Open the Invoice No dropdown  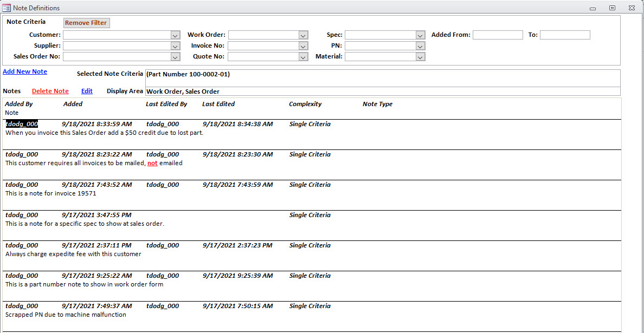pyautogui.click(x=303, y=45)
